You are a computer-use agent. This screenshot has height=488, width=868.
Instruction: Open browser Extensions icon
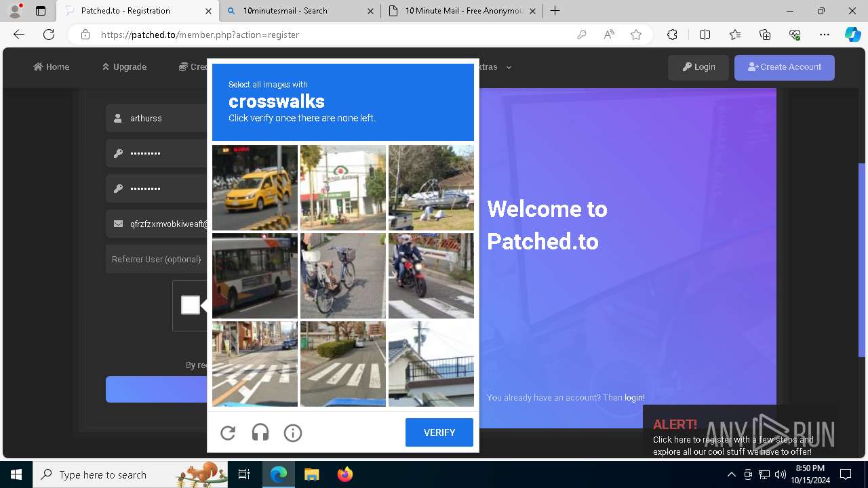coord(672,35)
